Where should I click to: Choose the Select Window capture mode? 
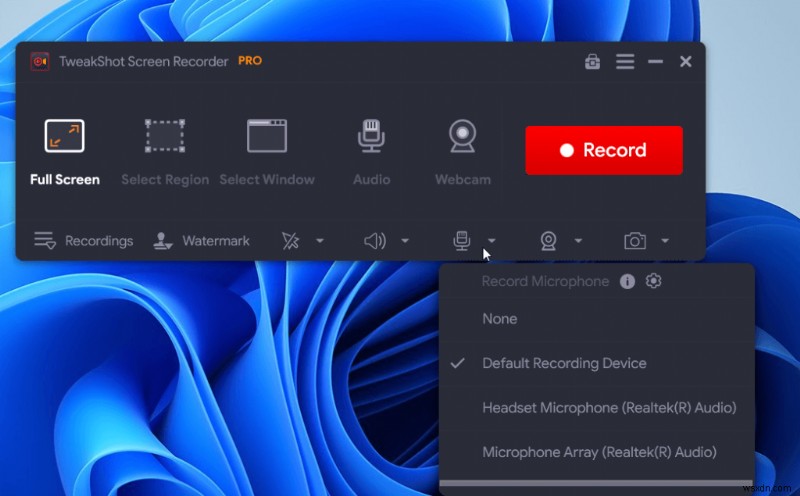click(267, 151)
